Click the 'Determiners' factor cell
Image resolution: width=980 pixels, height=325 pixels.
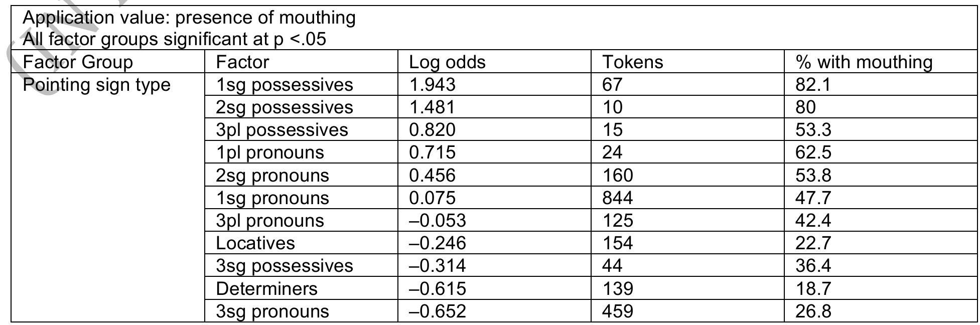coord(301,288)
